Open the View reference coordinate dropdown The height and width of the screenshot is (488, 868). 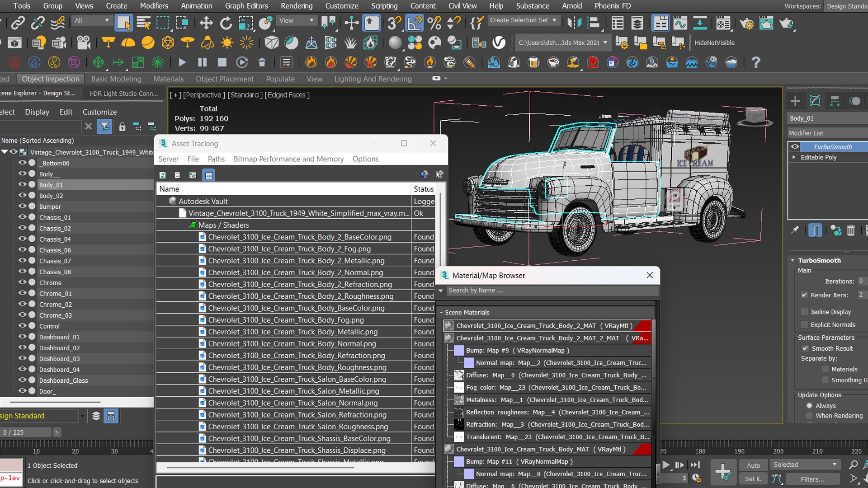(x=296, y=20)
